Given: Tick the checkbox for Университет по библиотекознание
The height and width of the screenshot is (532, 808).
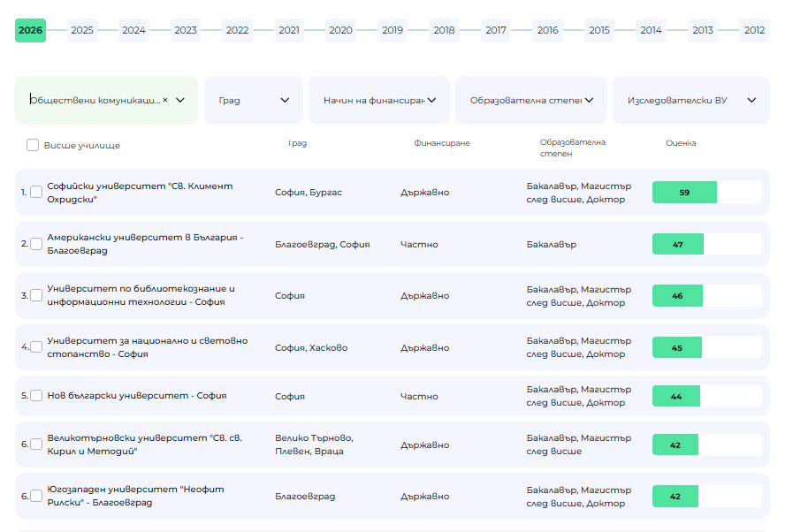Looking at the screenshot, I should tap(36, 295).
